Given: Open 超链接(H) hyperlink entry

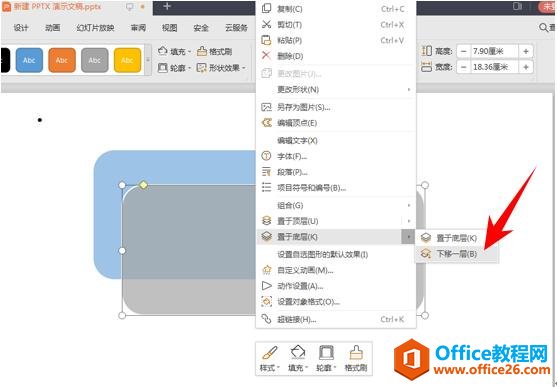Looking at the screenshot, I should click(336, 319).
